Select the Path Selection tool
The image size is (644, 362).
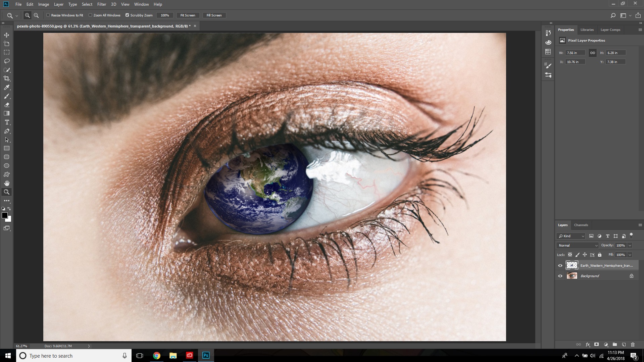[7, 140]
